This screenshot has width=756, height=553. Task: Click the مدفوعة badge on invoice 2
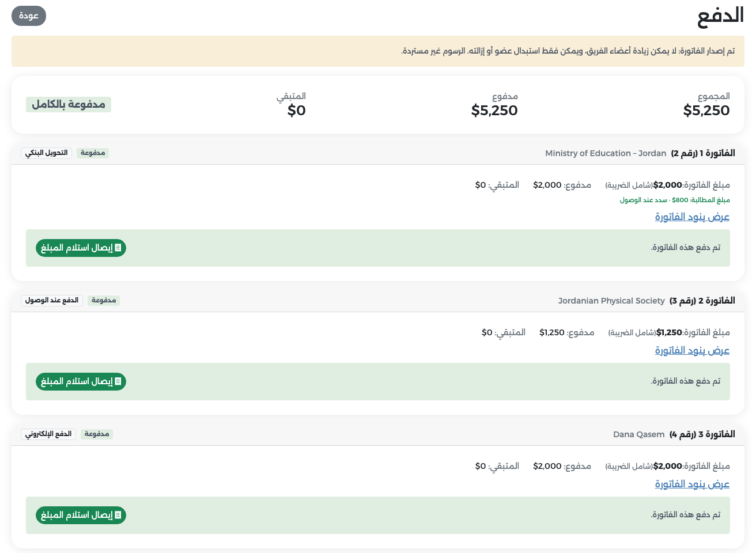[x=104, y=300]
